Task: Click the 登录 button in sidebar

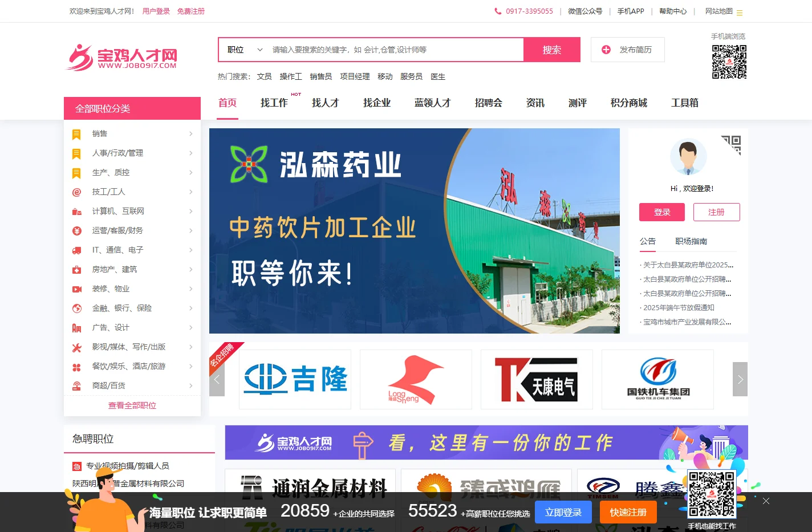Action: tap(662, 212)
